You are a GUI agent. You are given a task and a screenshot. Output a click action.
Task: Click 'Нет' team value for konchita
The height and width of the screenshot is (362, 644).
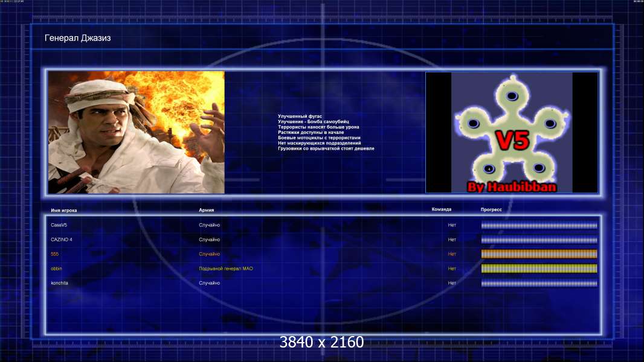[x=452, y=283]
